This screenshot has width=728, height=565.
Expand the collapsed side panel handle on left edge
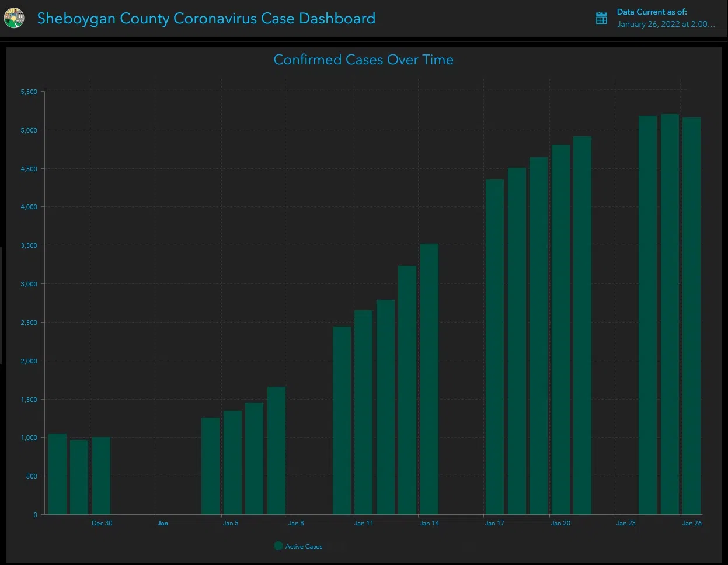[x=2, y=305]
